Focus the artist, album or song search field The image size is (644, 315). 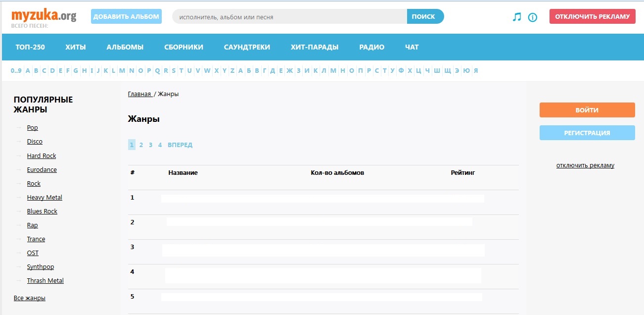(289, 16)
